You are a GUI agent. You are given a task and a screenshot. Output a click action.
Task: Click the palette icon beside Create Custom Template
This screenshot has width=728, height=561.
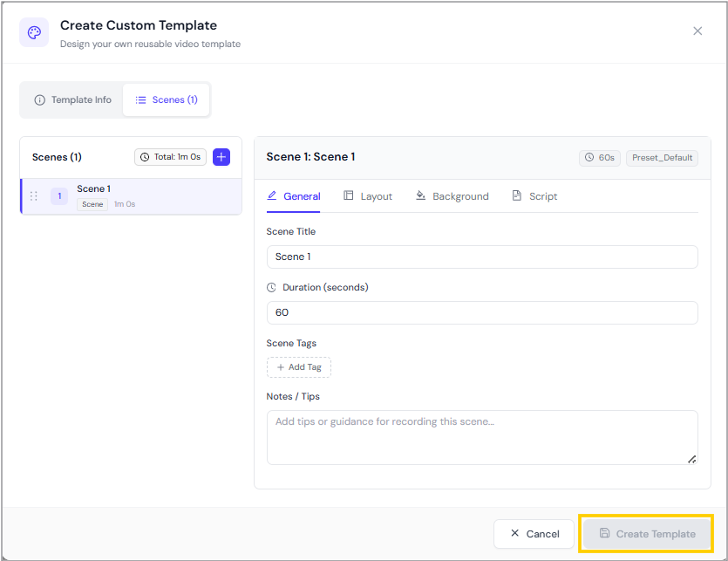[x=34, y=33]
